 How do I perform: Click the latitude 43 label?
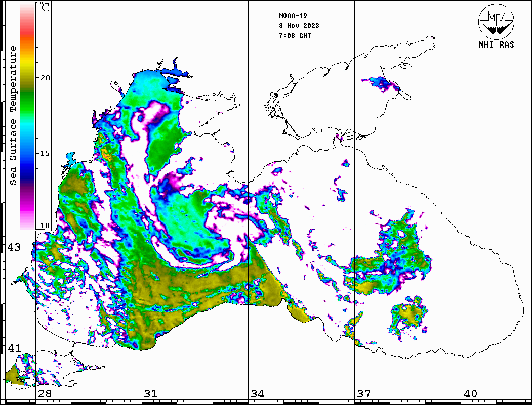pos(14,247)
